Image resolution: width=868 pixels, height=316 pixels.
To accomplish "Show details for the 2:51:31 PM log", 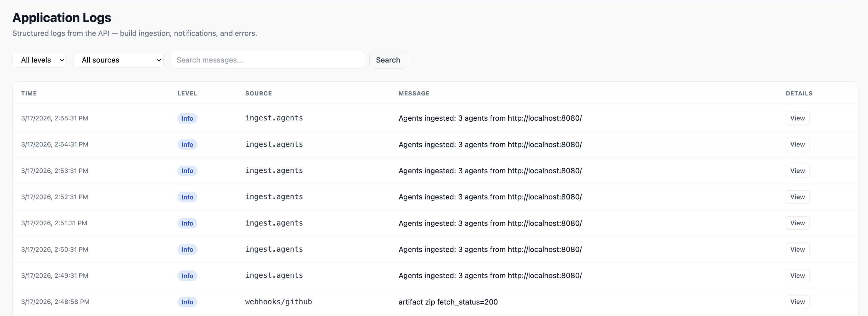I will pyautogui.click(x=797, y=223).
